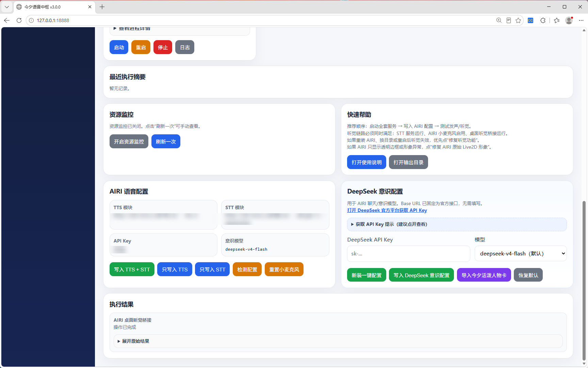
Task: Click the scrollbar up arrow
Action: (x=584, y=30)
